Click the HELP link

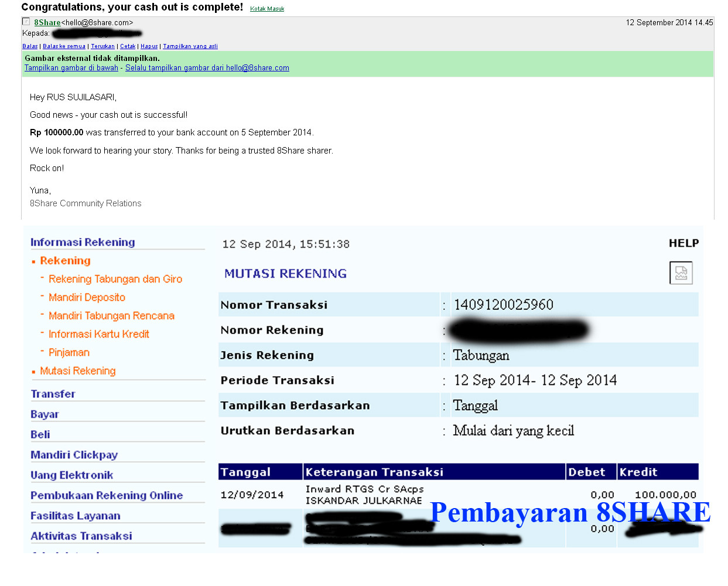(x=683, y=243)
